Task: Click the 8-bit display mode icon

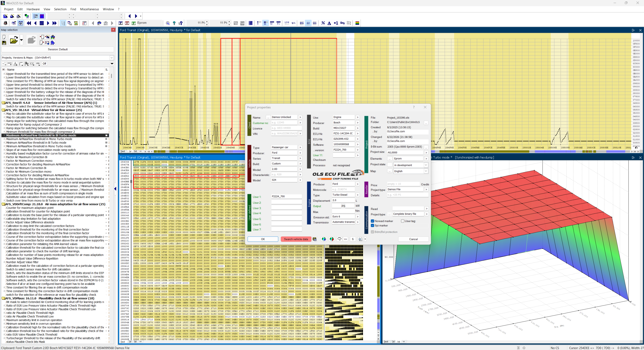Action: (x=259, y=23)
